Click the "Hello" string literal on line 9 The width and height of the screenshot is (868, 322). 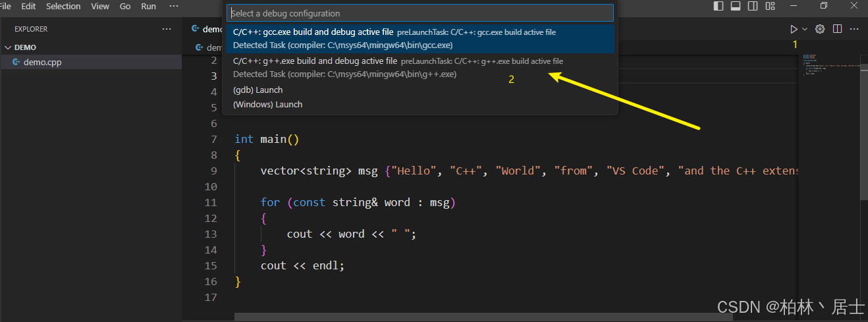(x=415, y=171)
